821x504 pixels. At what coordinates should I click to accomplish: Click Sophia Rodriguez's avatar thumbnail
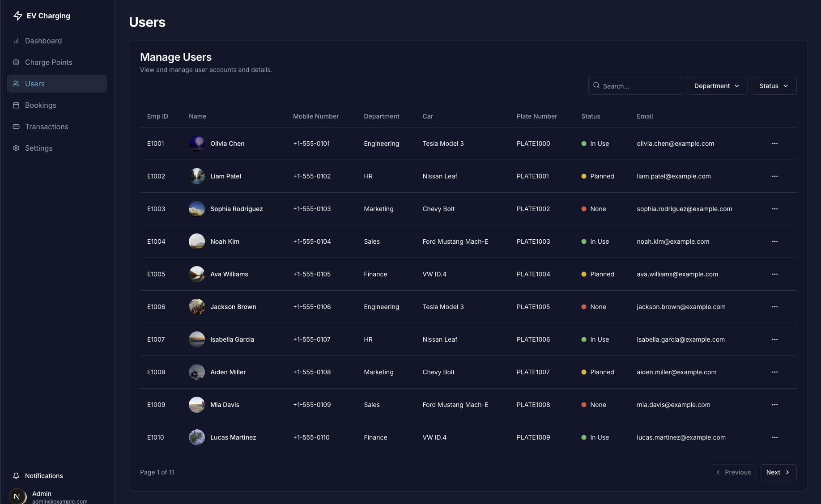[x=197, y=209]
